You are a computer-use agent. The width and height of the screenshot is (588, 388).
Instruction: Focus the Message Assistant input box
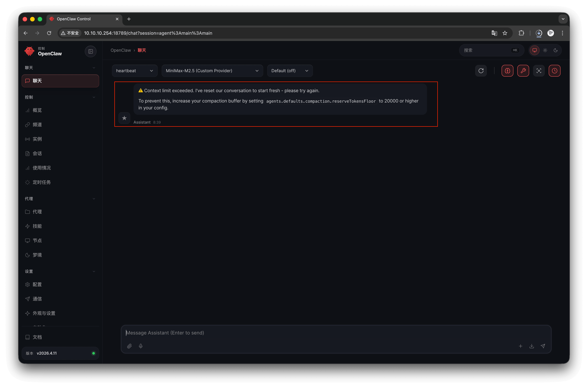(x=336, y=333)
